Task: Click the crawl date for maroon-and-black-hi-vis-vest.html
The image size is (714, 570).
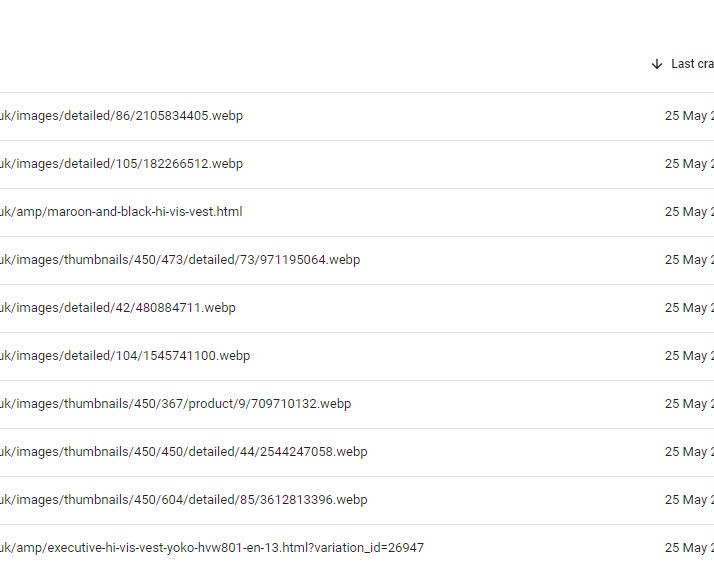Action: 689,212
